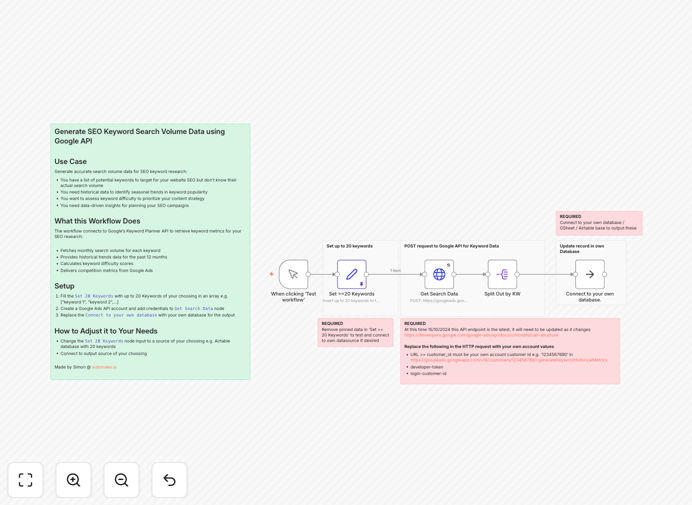Open the Google Ads API structure documentation link
The image size is (692, 505).
[481, 335]
